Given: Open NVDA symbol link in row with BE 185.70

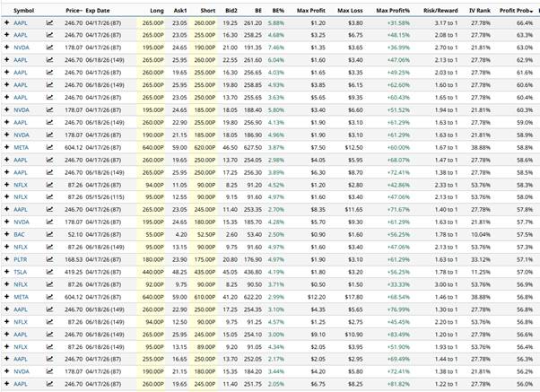Looking at the screenshot, I should tap(22, 222).
